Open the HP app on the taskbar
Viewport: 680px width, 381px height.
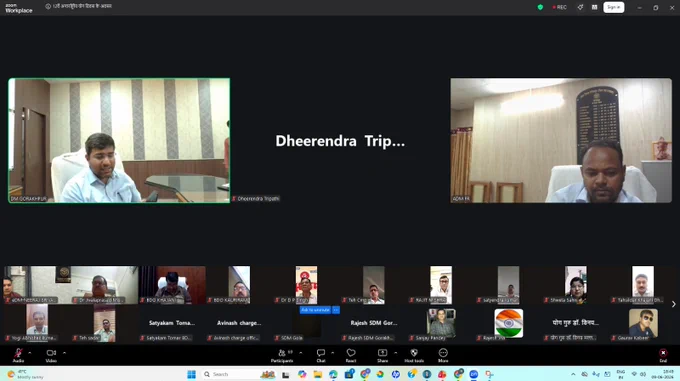(396, 374)
